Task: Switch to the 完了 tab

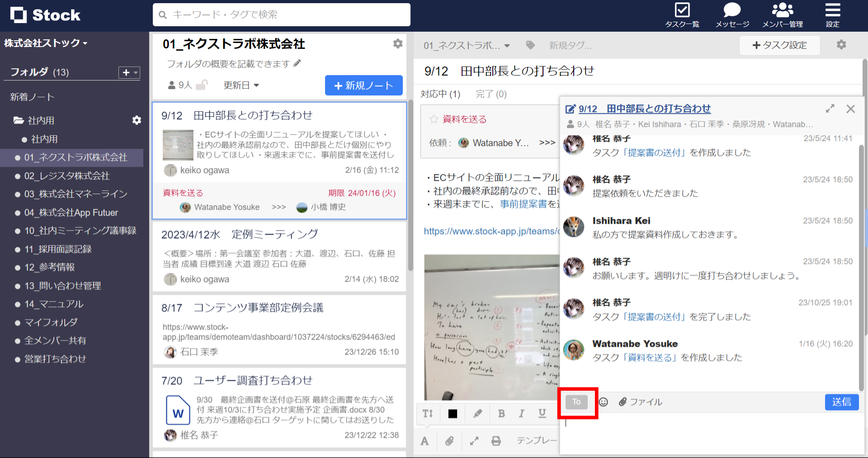Action: pos(491,94)
